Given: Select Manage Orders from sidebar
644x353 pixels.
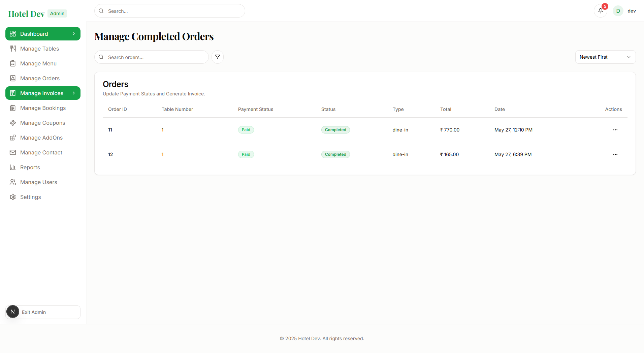Looking at the screenshot, I should (x=40, y=78).
